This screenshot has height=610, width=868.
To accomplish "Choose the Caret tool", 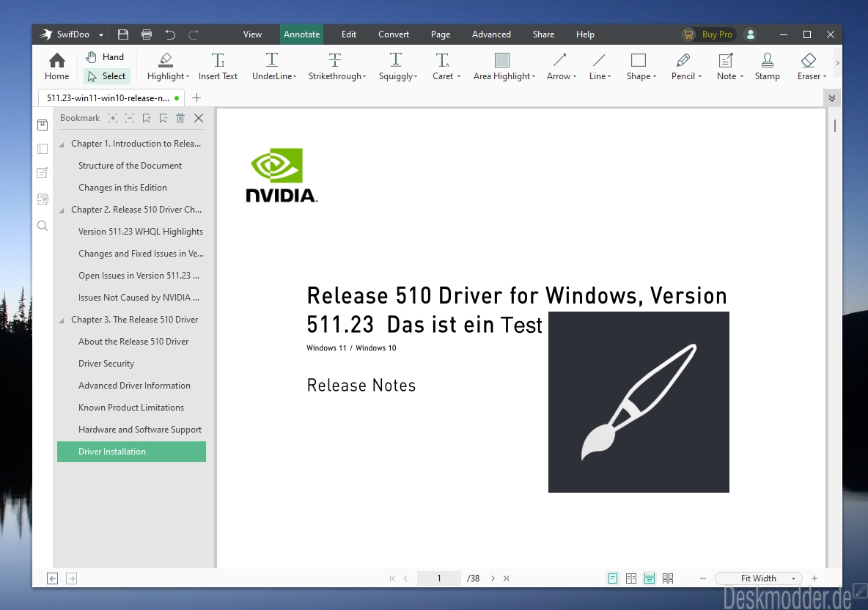I will [446, 67].
